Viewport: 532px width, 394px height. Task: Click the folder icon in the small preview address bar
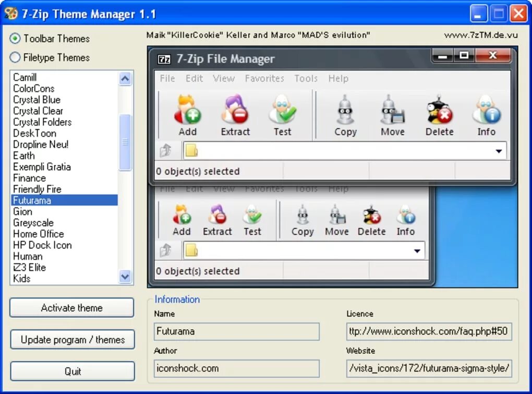(192, 251)
